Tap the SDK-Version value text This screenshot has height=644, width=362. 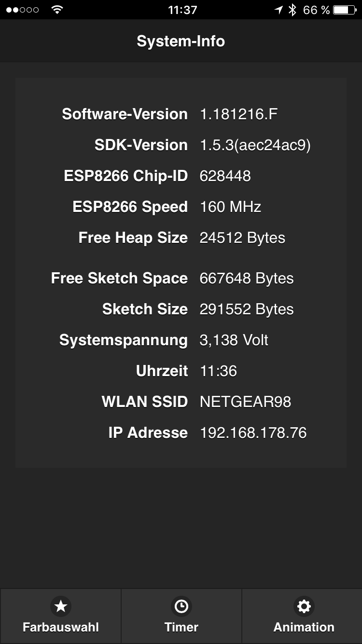[x=255, y=145]
